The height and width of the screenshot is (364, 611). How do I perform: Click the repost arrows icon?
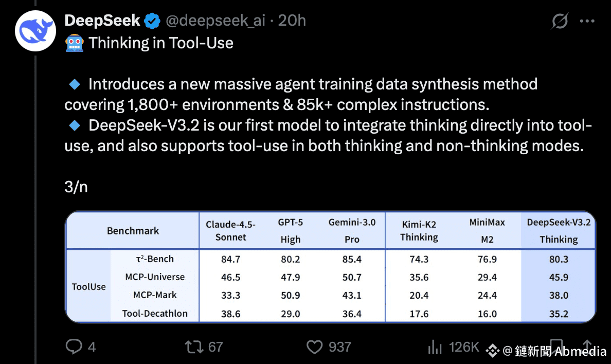click(194, 347)
